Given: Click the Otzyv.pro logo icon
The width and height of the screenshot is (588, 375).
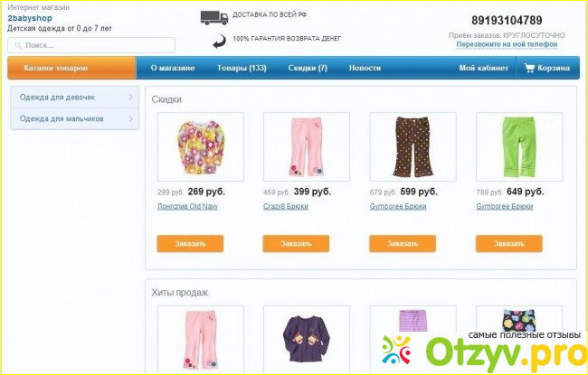Looking at the screenshot, I should point(396,350).
